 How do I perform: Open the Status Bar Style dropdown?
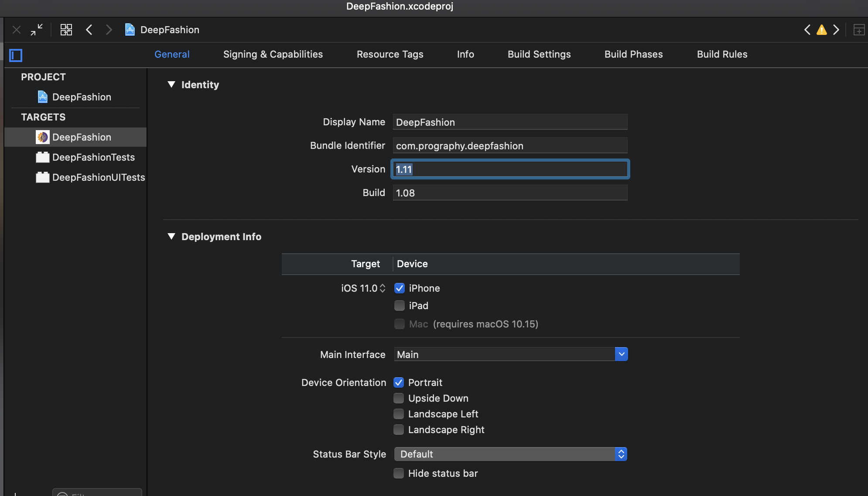tap(621, 454)
